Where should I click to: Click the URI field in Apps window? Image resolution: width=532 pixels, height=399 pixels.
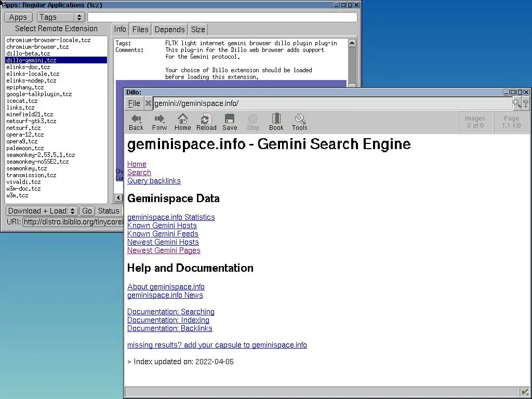click(73, 222)
